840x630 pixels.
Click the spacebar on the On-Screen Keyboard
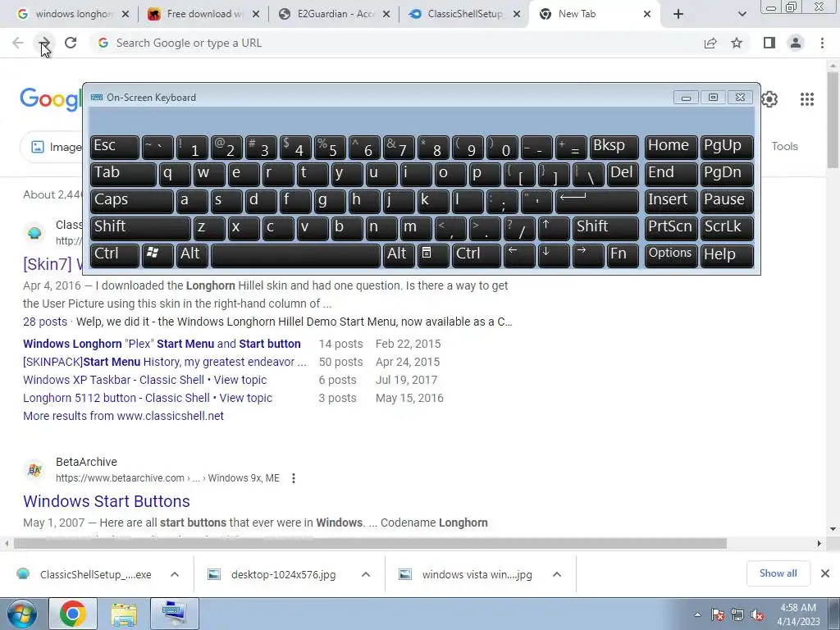point(295,255)
